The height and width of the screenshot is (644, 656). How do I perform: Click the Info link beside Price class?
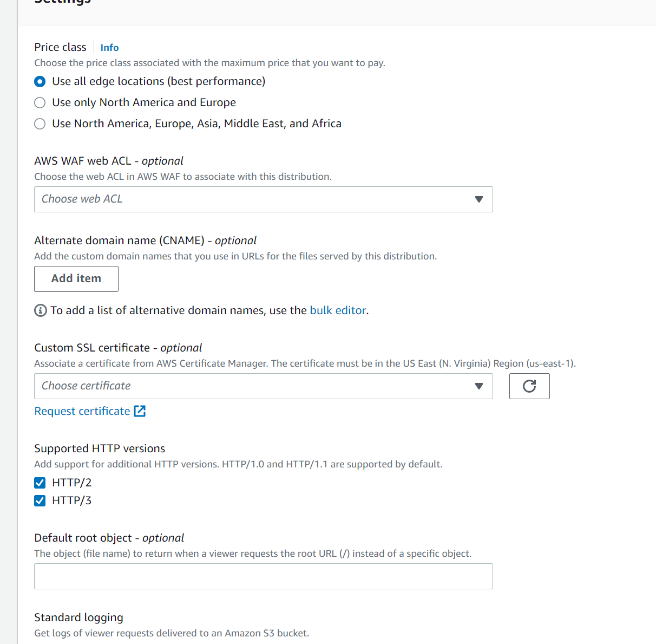click(109, 47)
